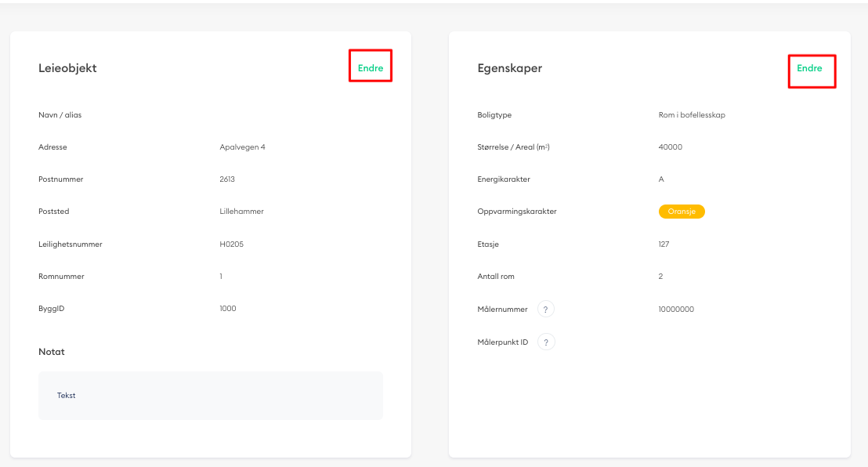Click the areal value 40000

coord(670,147)
